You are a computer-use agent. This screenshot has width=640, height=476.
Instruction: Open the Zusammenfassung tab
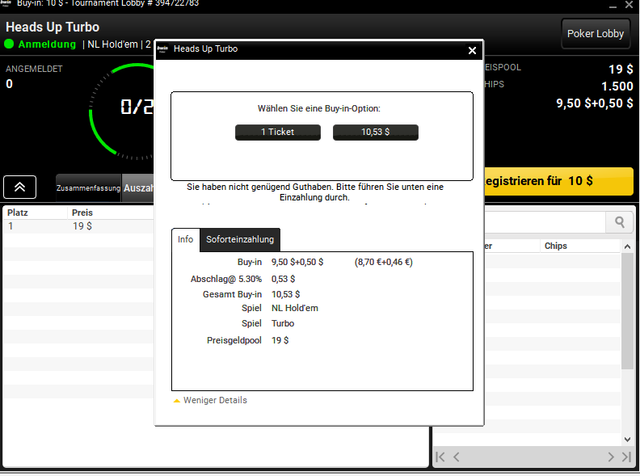(88, 188)
